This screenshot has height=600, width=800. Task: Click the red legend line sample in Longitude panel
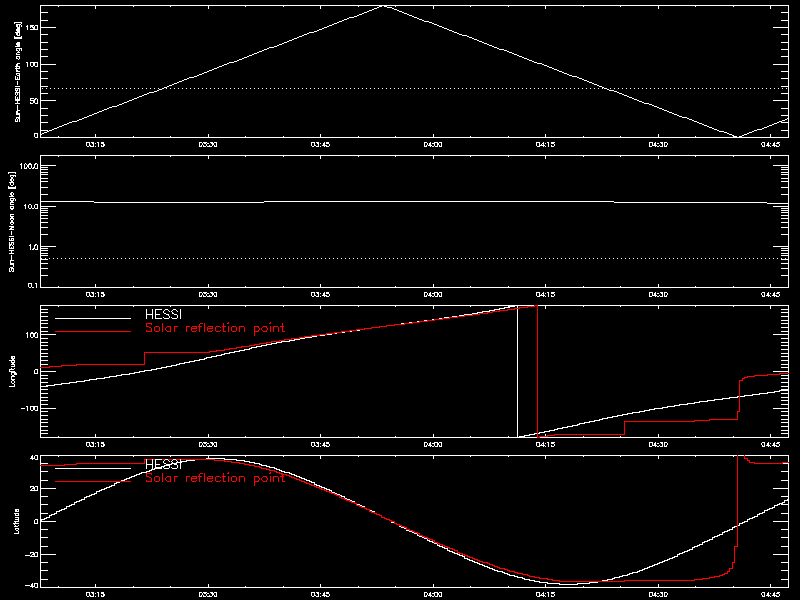[x=93, y=332]
